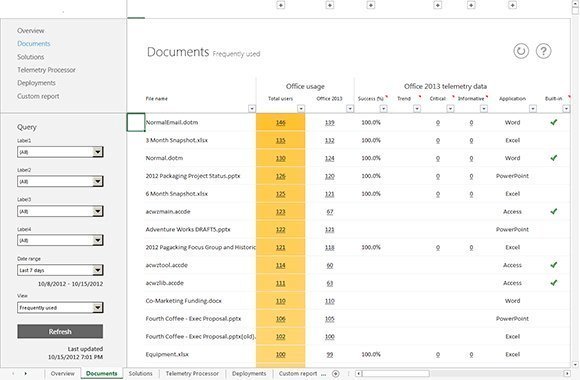The height and width of the screenshot is (380, 580).
Task: Open Total users column filter dropdown
Action: pos(301,108)
